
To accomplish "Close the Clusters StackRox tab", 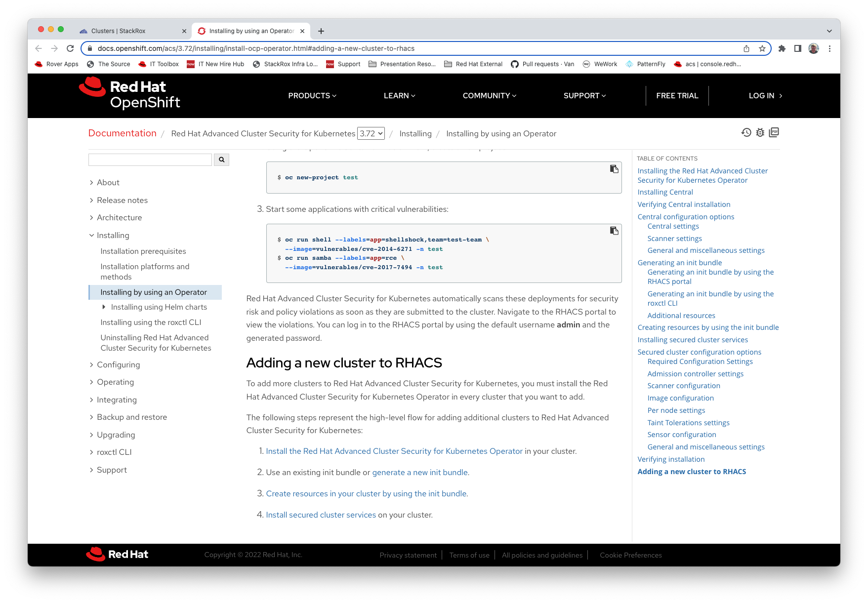I will 184,31.
